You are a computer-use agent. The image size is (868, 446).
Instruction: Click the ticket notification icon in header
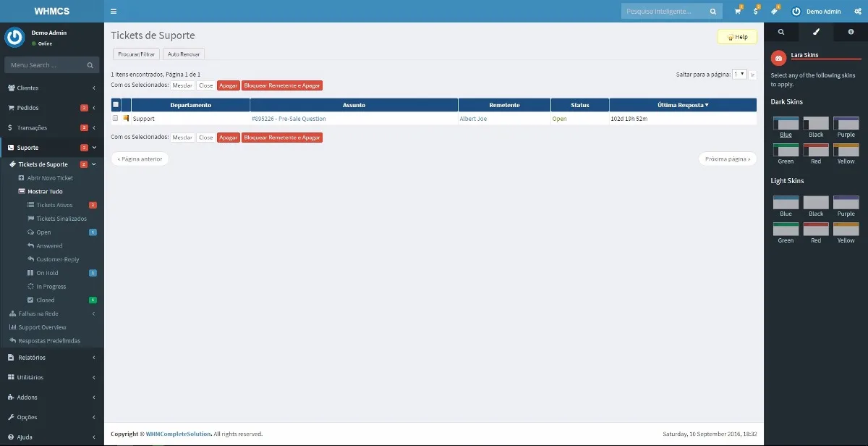774,12
